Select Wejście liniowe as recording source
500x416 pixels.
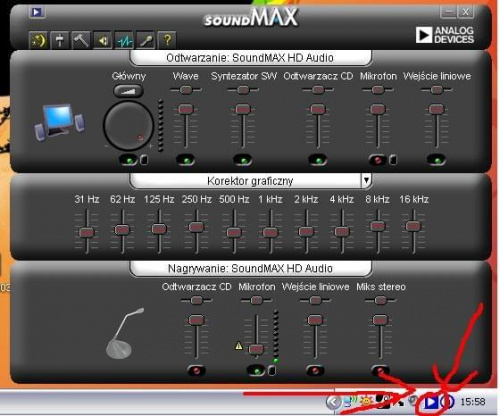[x=315, y=370]
